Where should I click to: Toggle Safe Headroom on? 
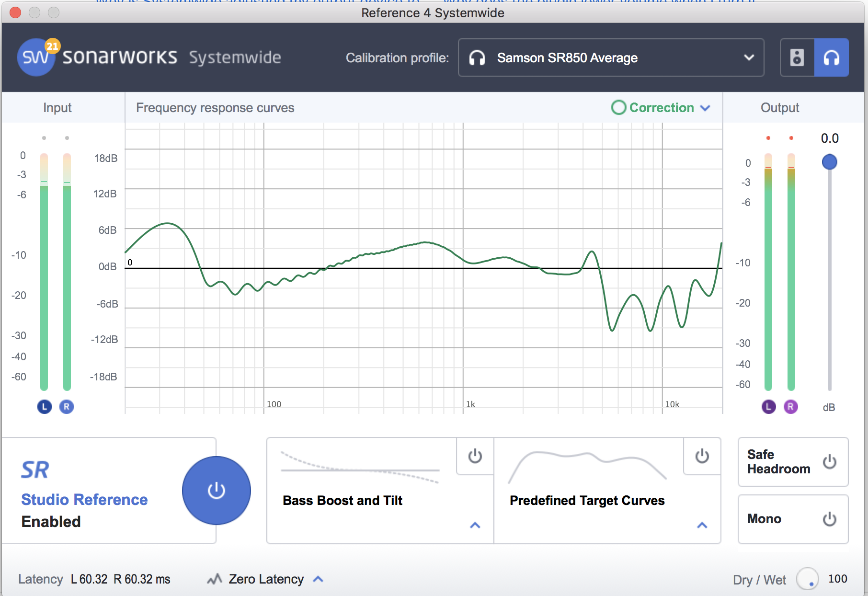click(x=829, y=462)
